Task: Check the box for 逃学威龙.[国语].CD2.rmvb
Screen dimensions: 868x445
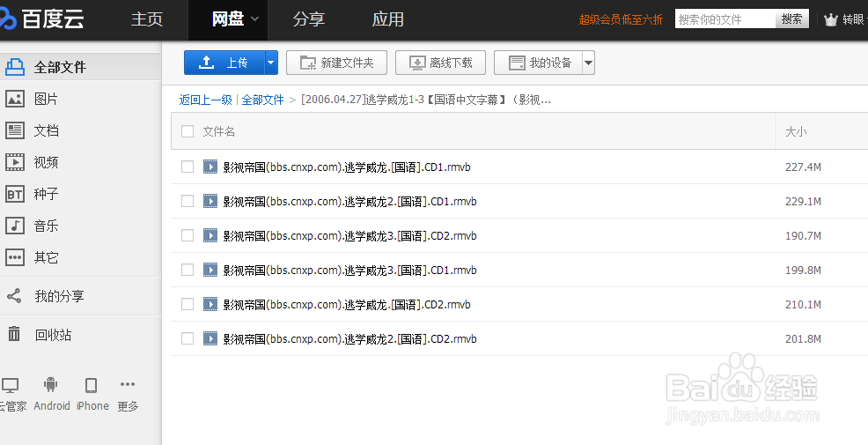Action: point(188,304)
